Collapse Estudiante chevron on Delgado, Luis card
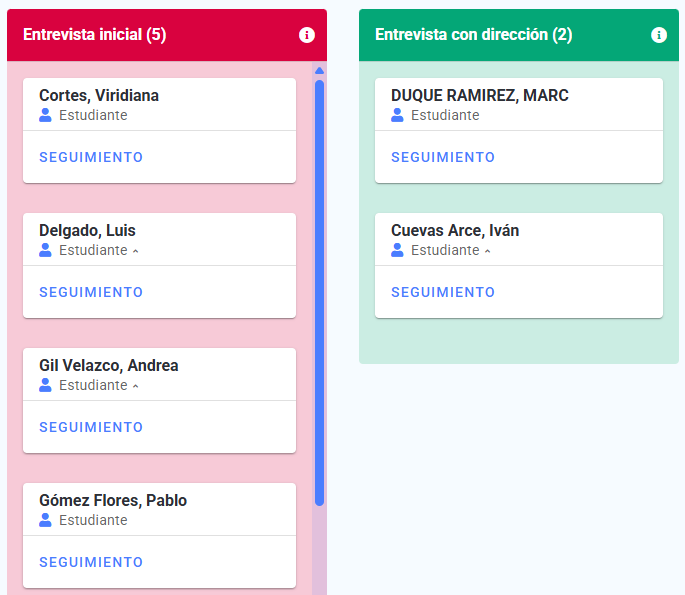This screenshot has width=685, height=595. [x=135, y=251]
